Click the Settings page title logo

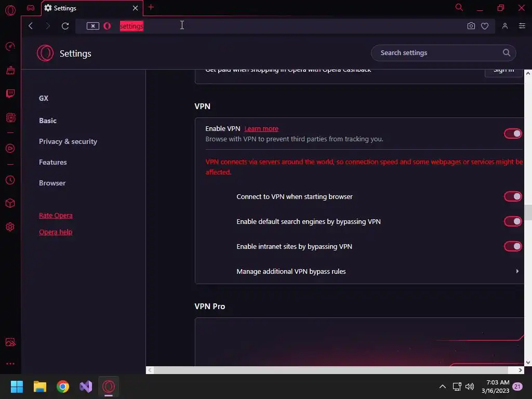point(45,54)
